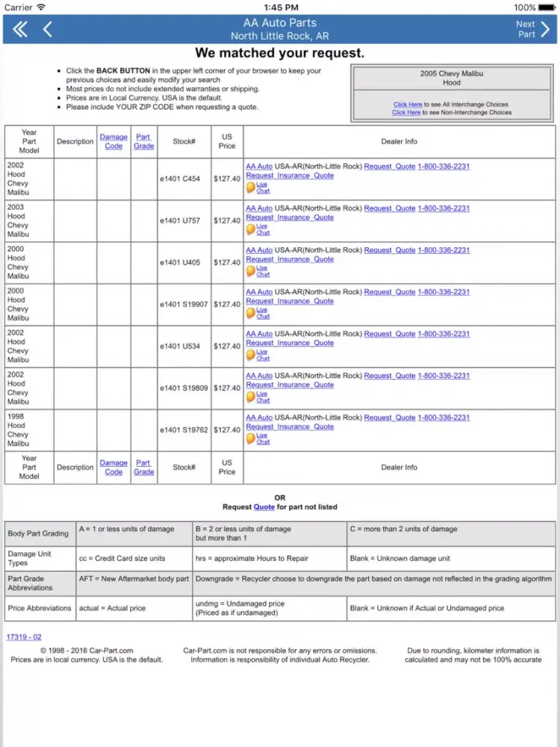Open AA Auto link in S19809 row
Image resolution: width=560 pixels, height=747 pixels.
259,376
